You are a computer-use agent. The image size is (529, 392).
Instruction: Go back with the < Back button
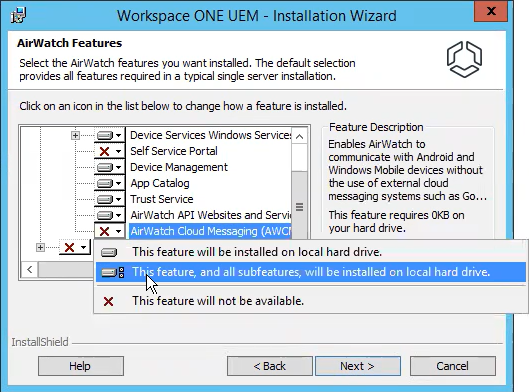pos(270,366)
